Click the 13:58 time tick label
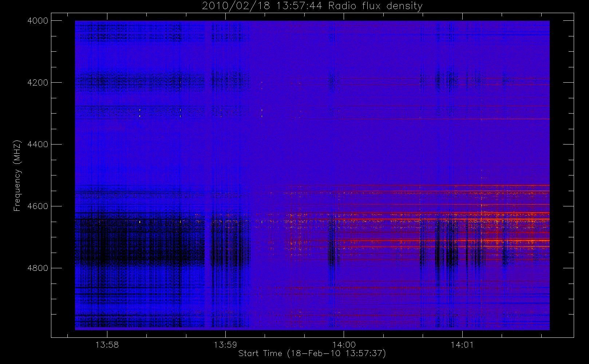The image size is (589, 364). [107, 345]
